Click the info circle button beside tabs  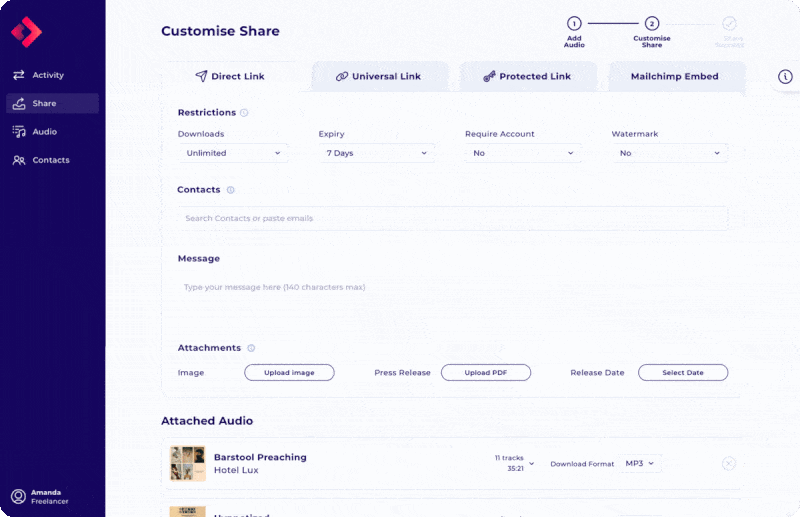(x=785, y=77)
